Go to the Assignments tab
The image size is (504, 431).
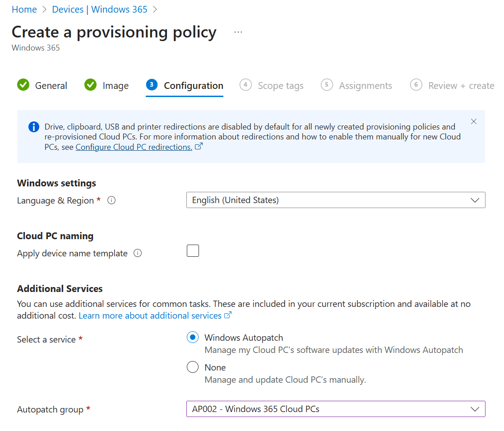[365, 86]
